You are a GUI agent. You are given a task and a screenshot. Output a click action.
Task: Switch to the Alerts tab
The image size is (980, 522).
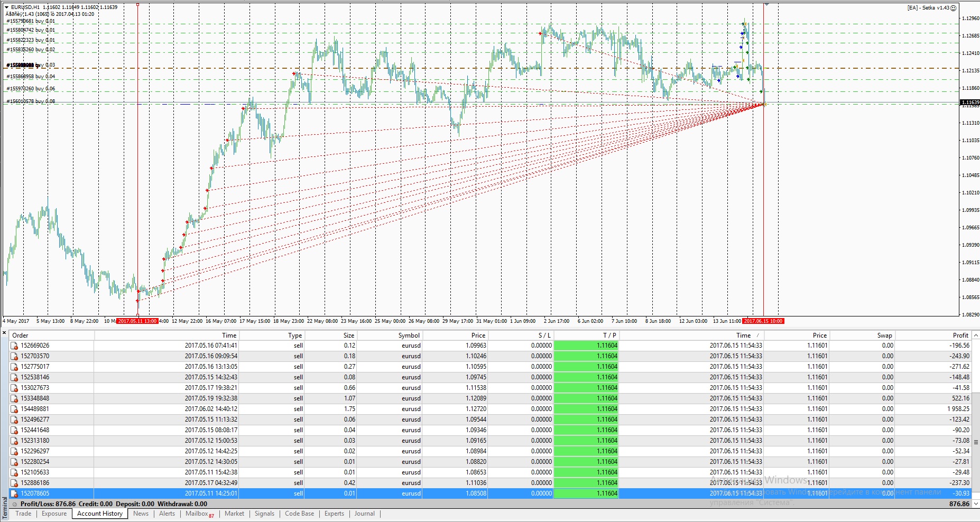coord(167,514)
